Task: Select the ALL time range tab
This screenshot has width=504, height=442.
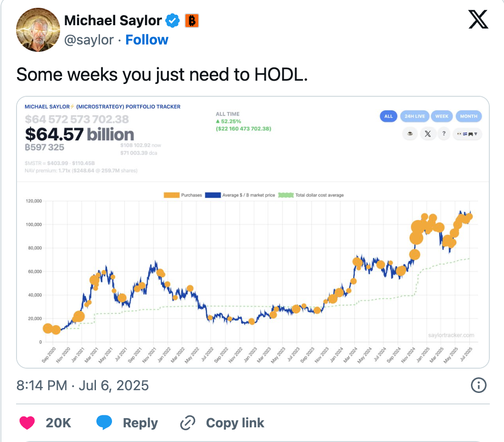Action: click(389, 116)
